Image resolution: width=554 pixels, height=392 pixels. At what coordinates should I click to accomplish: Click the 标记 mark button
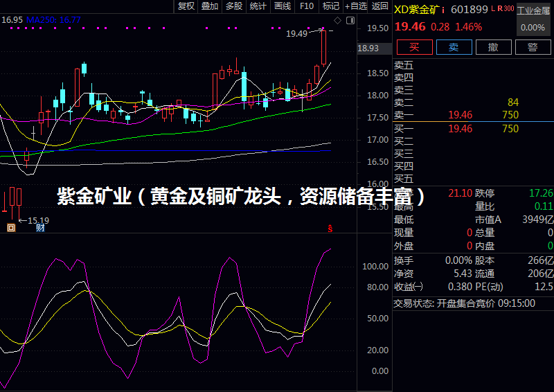(x=331, y=6)
